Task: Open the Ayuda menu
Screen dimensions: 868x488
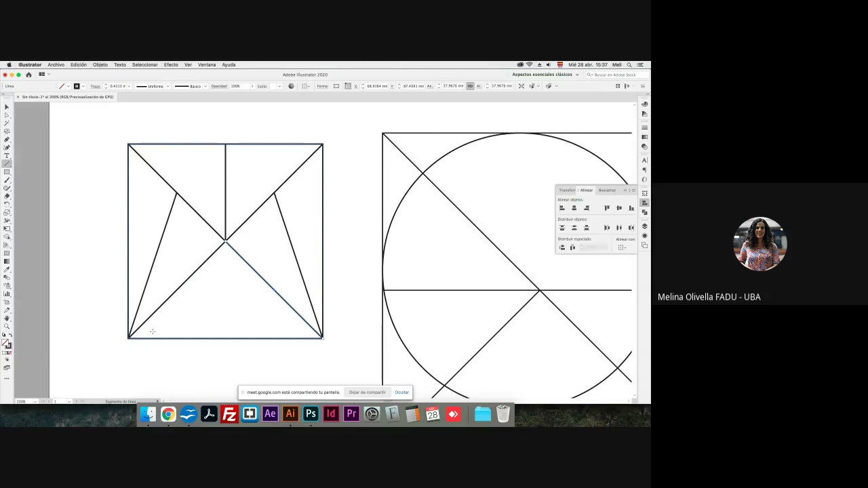Action: (229, 64)
